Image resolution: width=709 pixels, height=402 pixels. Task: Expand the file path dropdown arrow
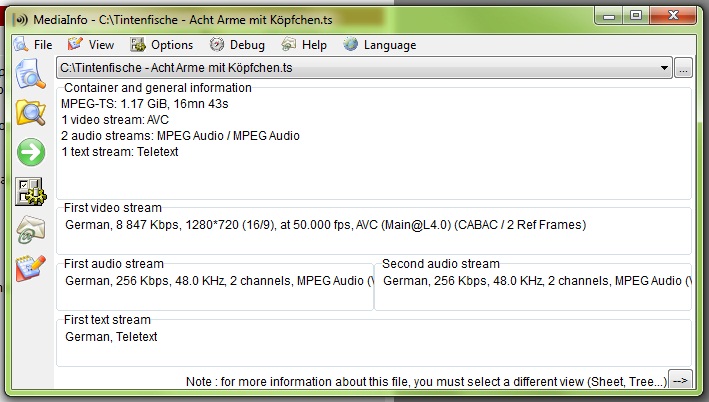[664, 68]
